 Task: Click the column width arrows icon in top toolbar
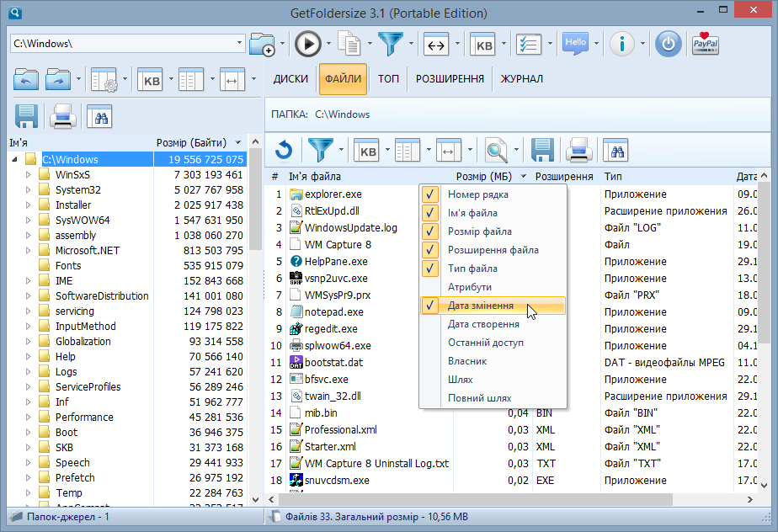436,44
